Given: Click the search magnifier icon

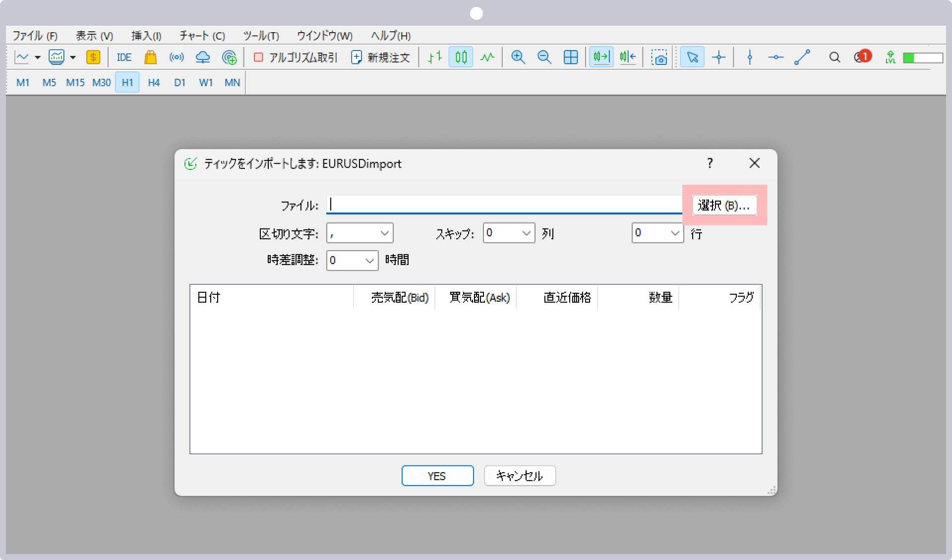Looking at the screenshot, I should (834, 57).
